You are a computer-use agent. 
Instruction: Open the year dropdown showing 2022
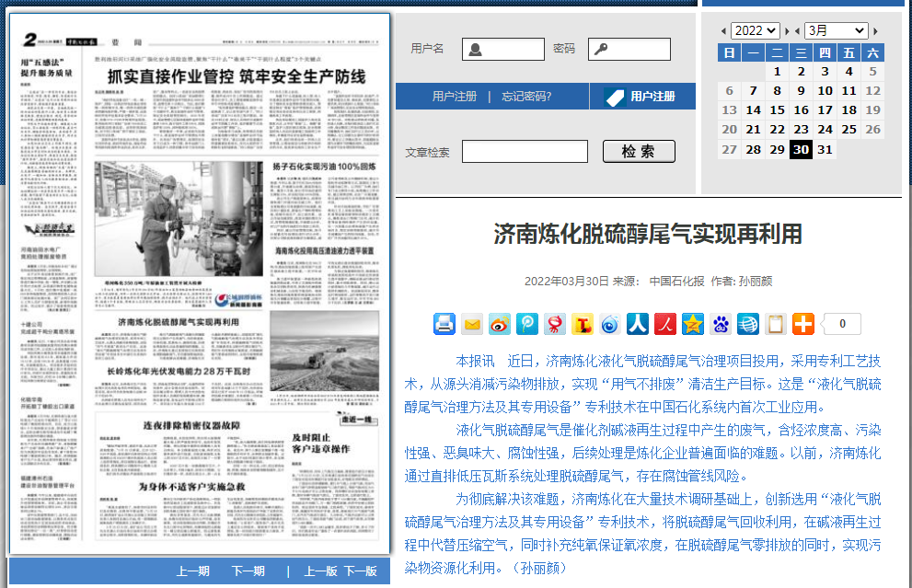click(756, 30)
